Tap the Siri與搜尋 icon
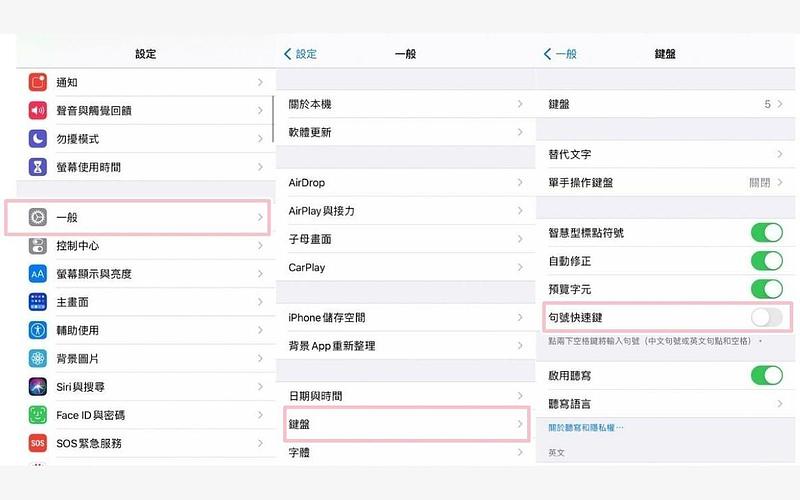 coord(38,386)
